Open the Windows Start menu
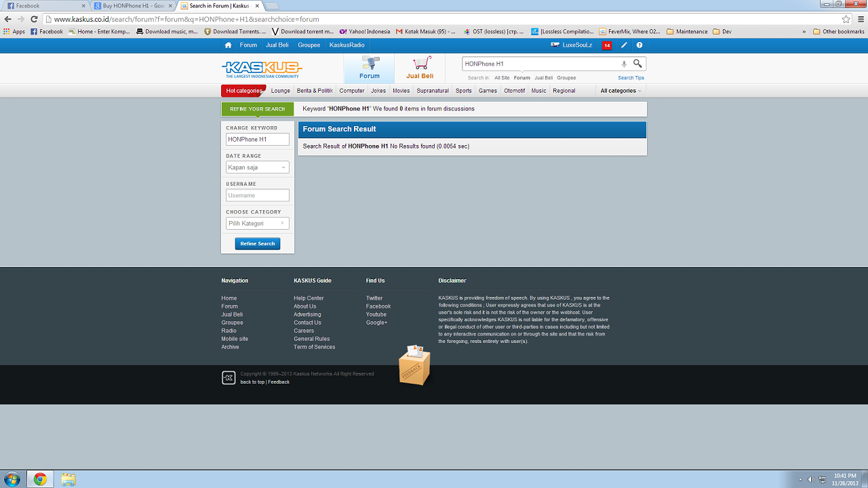The width and height of the screenshot is (868, 488). [x=12, y=479]
